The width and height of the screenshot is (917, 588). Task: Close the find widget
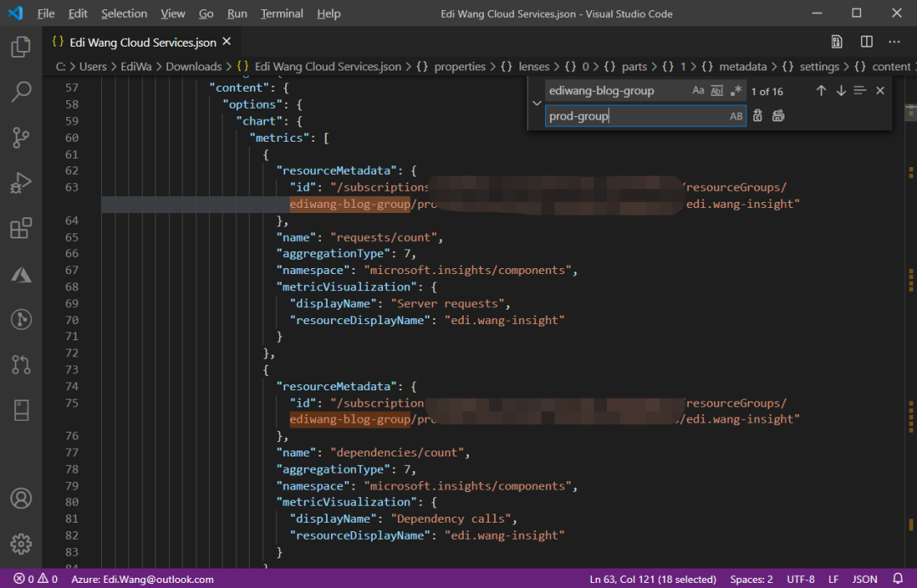(880, 91)
